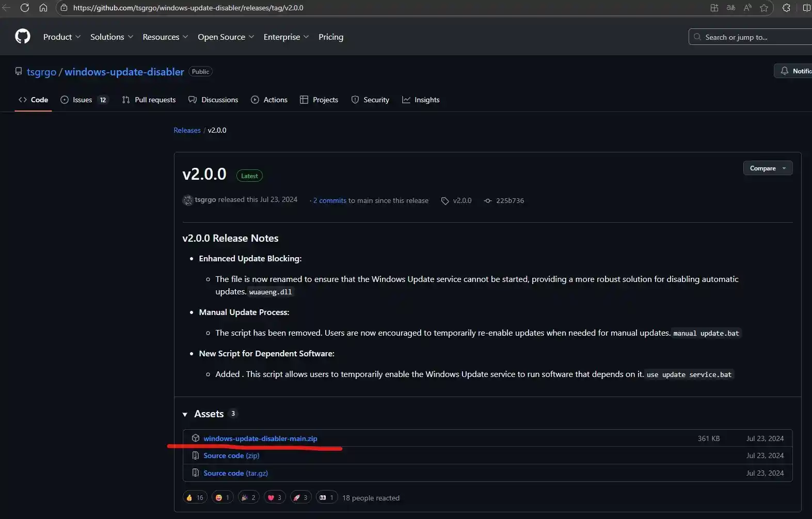This screenshot has width=812, height=519.
Task: Click the tsgrgo author avatar
Action: tap(188, 200)
